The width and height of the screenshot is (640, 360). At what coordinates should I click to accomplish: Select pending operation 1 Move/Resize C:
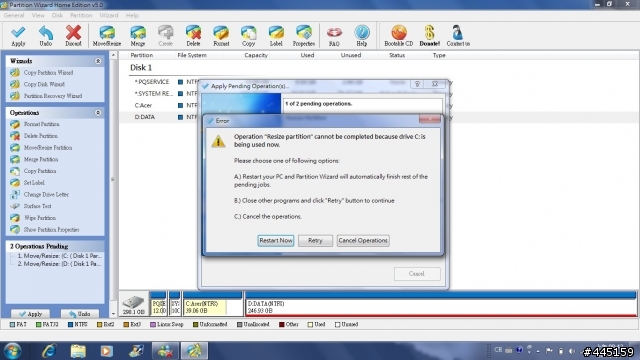(60, 256)
